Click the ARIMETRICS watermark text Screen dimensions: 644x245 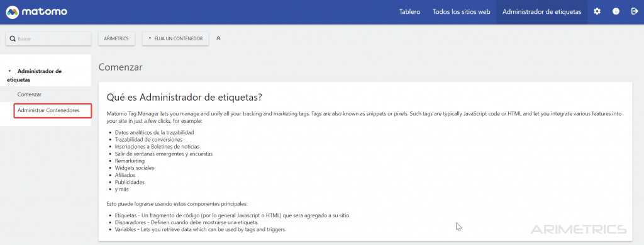click(x=579, y=229)
